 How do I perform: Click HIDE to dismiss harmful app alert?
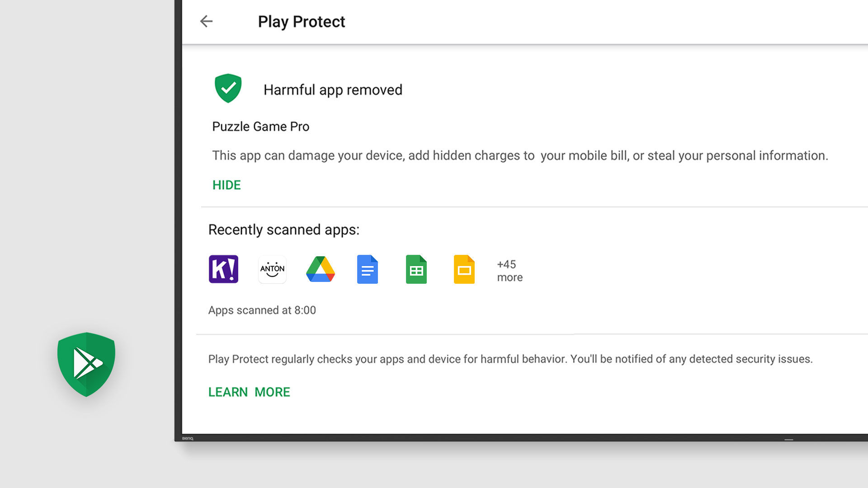pyautogui.click(x=226, y=185)
